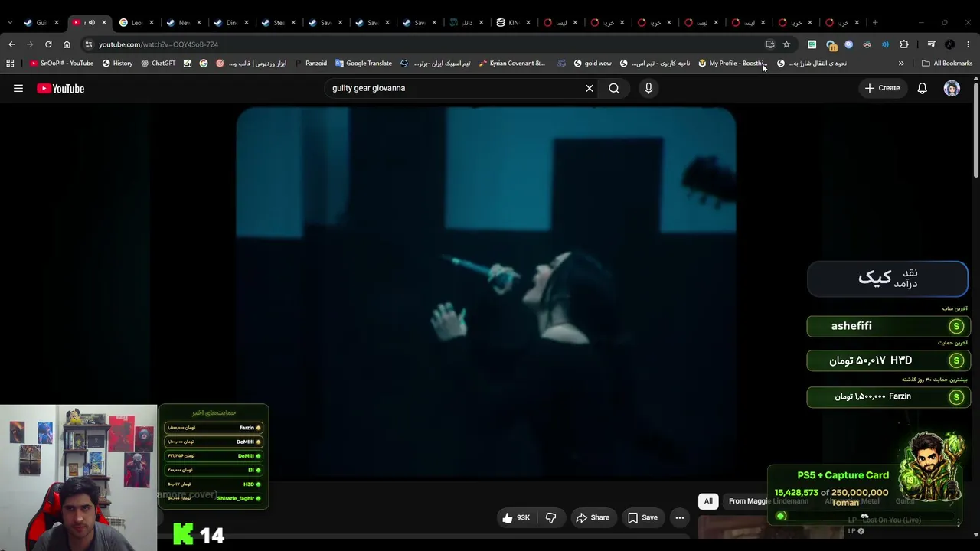Viewport: 980px width, 551px height.
Task: Close the KIN tab
Action: coord(528,23)
